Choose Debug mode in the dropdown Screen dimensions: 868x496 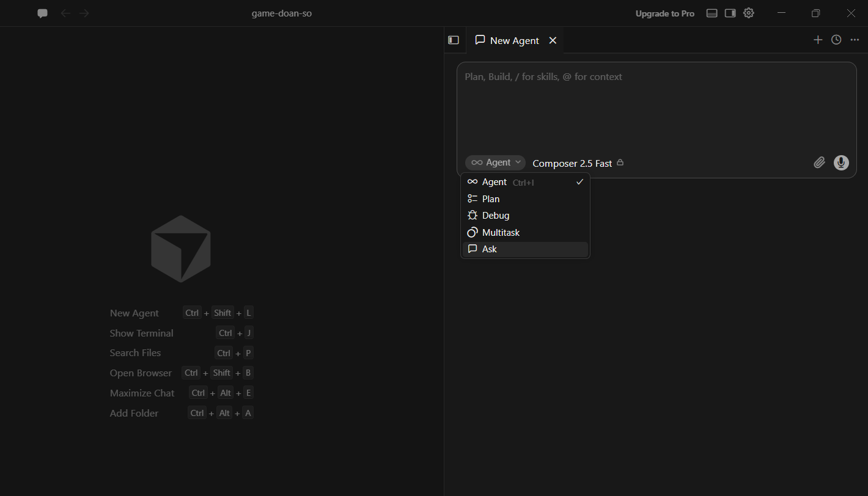pos(525,215)
